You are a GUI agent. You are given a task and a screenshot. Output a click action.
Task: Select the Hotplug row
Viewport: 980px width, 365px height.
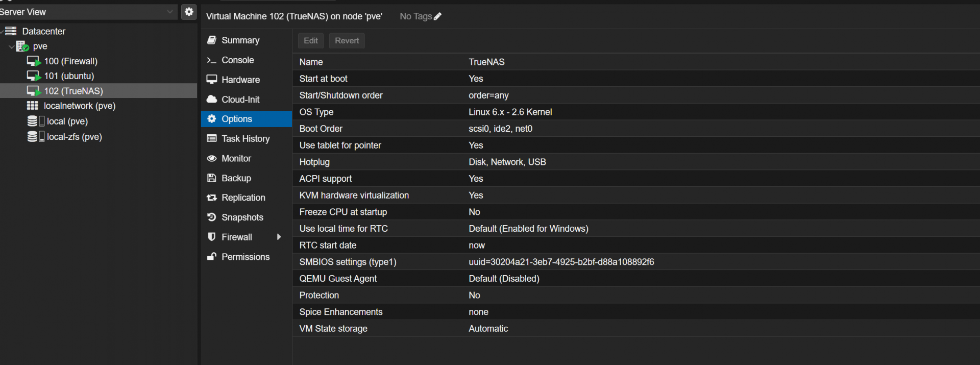(637, 162)
